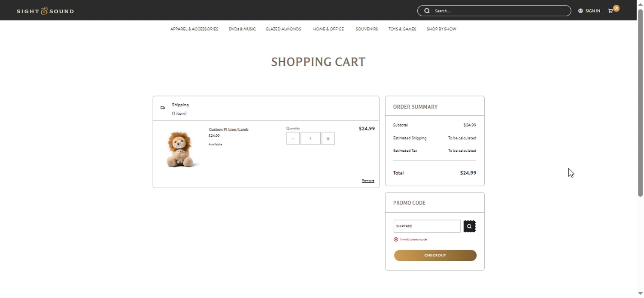Open the Custom Pl Lion/Lamb product thumbnail

[x=180, y=148]
